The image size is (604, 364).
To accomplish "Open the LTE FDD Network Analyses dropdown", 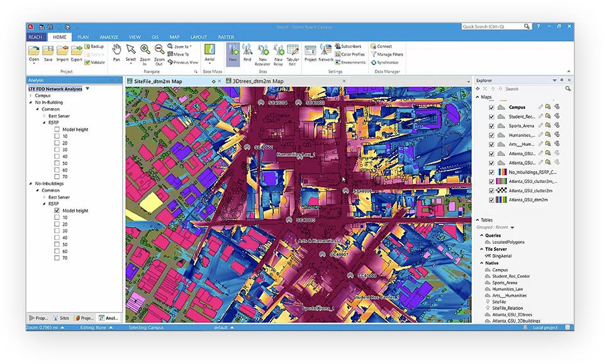I will [88, 89].
